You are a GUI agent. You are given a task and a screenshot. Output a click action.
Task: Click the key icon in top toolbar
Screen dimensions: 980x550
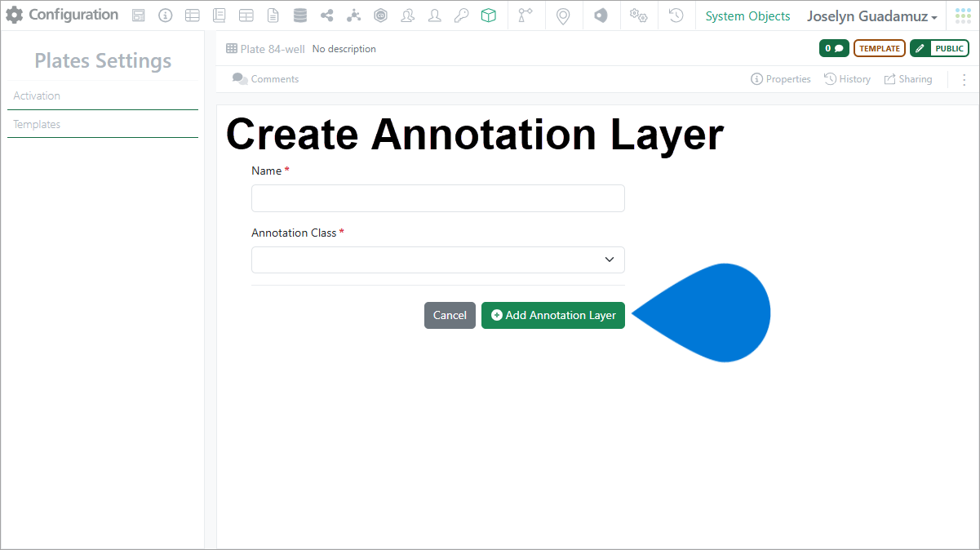[461, 16]
